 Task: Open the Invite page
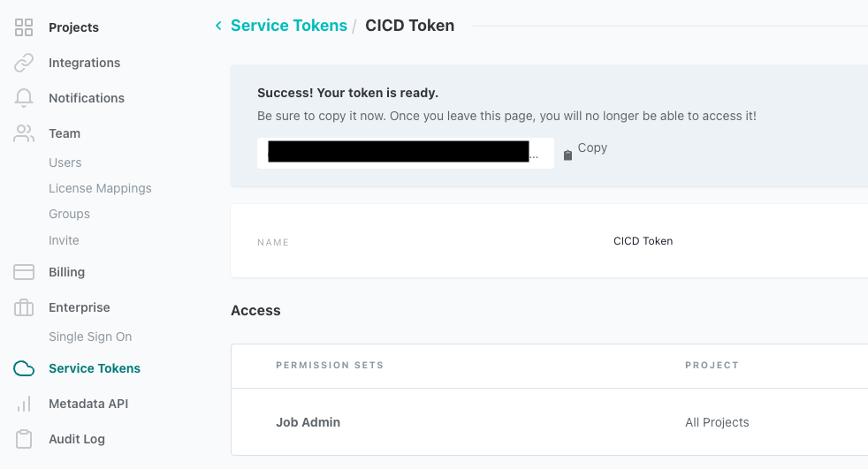pyautogui.click(x=64, y=240)
